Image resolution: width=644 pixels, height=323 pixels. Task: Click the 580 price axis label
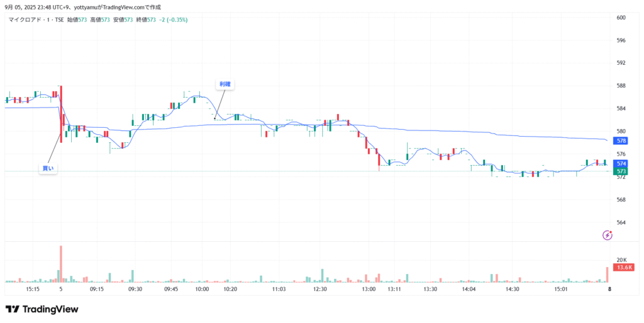pyautogui.click(x=621, y=131)
